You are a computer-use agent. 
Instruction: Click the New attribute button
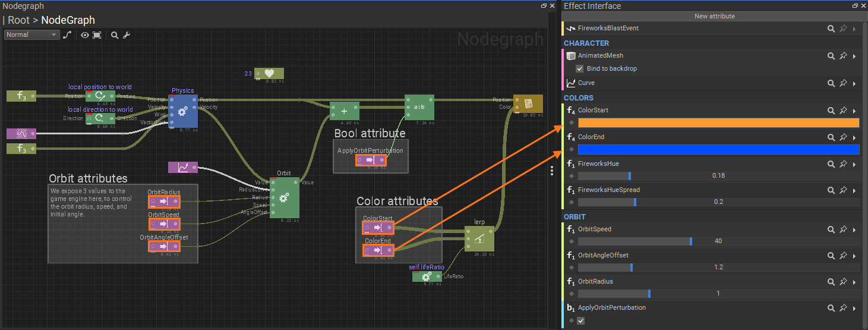click(714, 16)
